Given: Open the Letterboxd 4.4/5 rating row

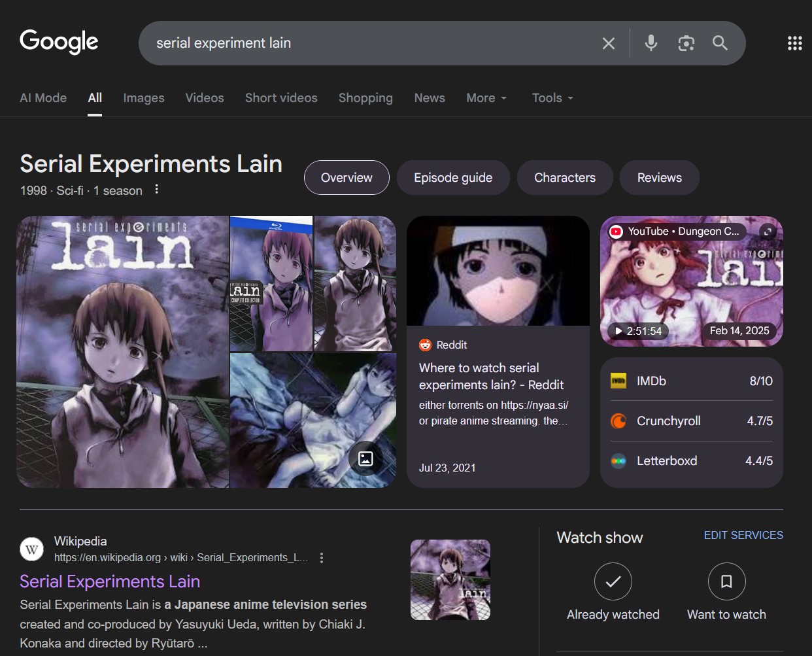Looking at the screenshot, I should coord(692,461).
